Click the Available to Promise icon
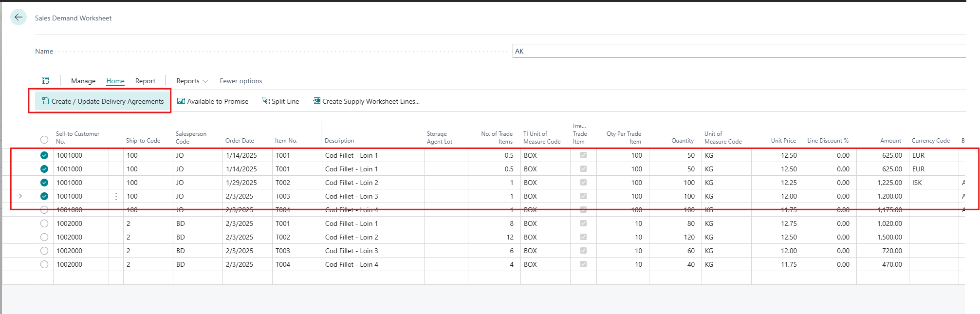 [181, 101]
